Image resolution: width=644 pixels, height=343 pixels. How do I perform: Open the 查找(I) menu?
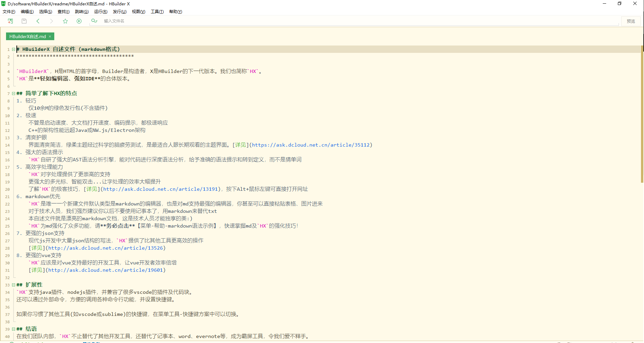coord(64,12)
